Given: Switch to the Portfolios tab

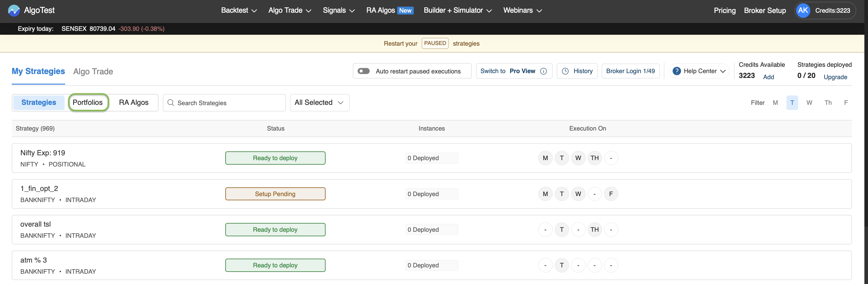Looking at the screenshot, I should pyautogui.click(x=88, y=102).
